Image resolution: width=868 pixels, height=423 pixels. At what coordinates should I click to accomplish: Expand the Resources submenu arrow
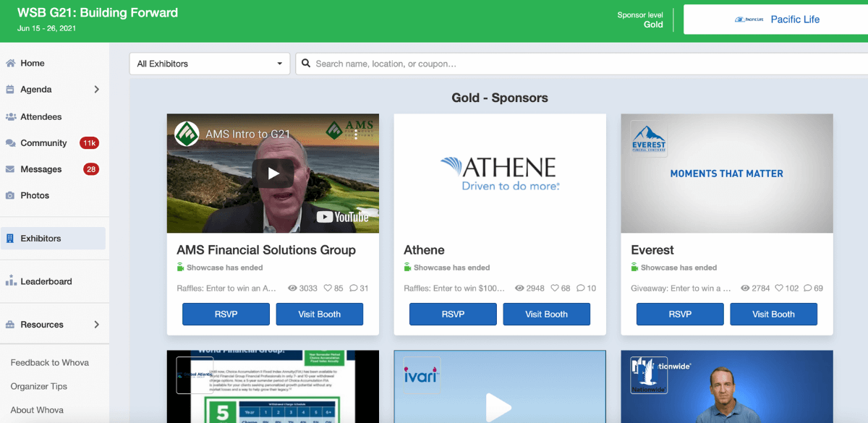click(x=97, y=325)
